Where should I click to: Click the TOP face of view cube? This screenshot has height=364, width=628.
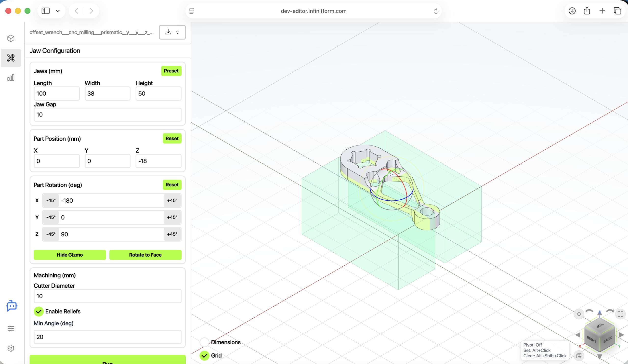point(600,326)
